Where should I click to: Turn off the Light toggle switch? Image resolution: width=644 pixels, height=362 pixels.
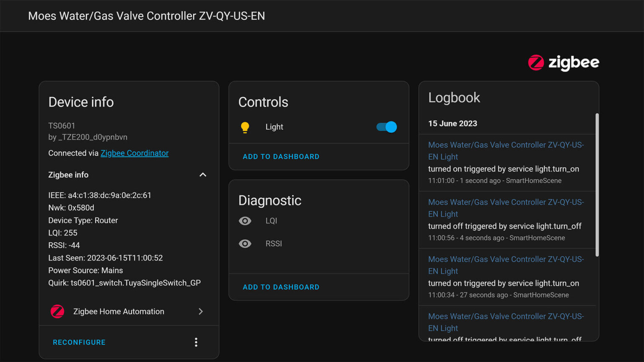386,127
